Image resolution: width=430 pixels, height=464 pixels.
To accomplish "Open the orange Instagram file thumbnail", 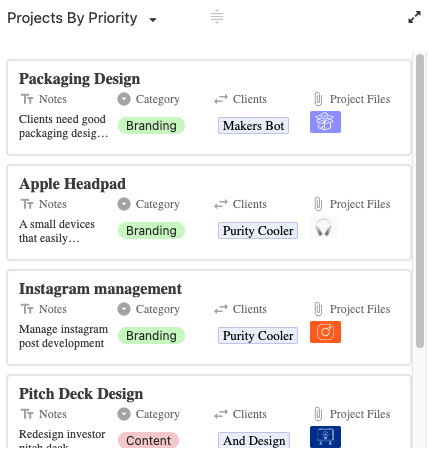I will point(325,332).
